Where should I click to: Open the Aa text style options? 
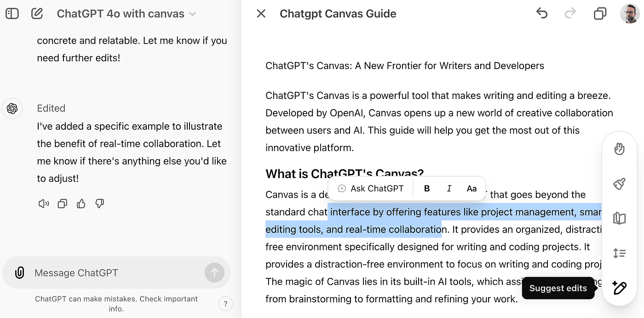tap(471, 188)
